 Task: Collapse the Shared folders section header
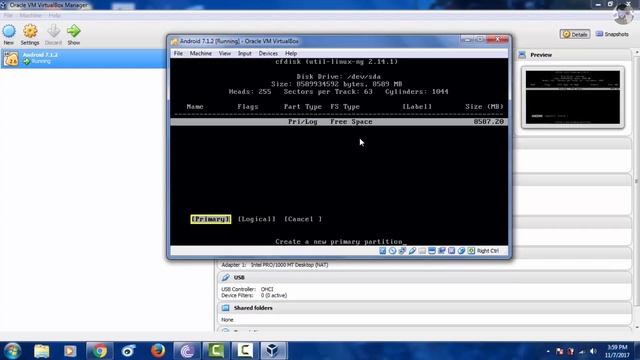point(424,308)
